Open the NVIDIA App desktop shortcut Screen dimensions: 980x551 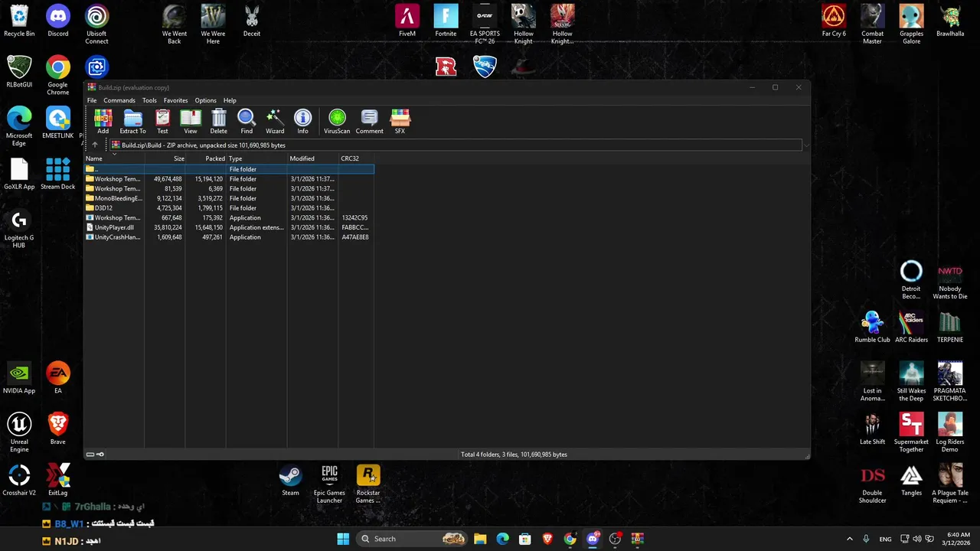click(x=19, y=379)
